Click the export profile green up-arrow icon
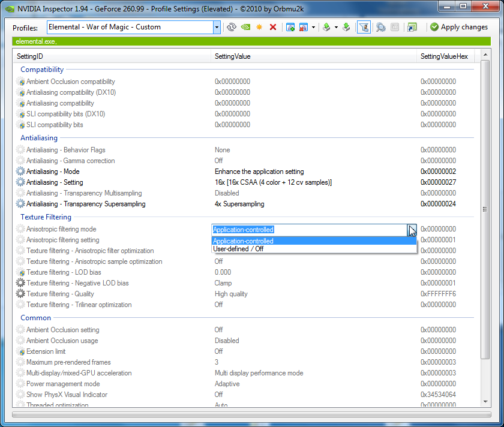This screenshot has height=427, width=504. [x=326, y=27]
